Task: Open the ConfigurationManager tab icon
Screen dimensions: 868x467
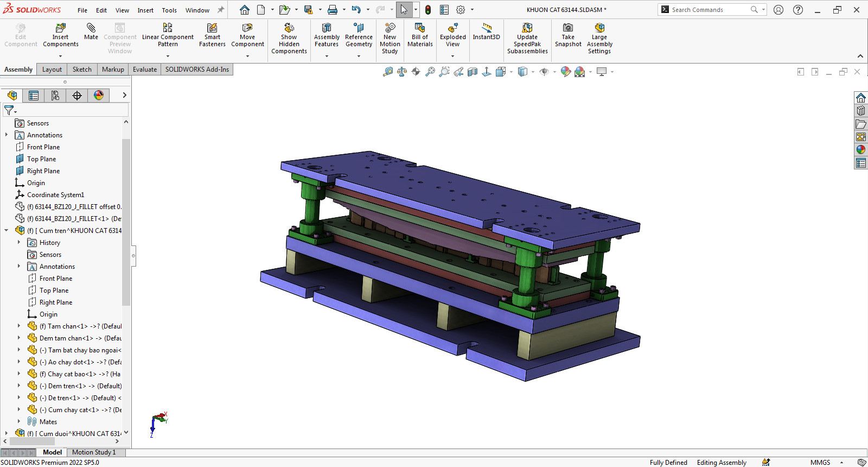Action: click(x=55, y=96)
